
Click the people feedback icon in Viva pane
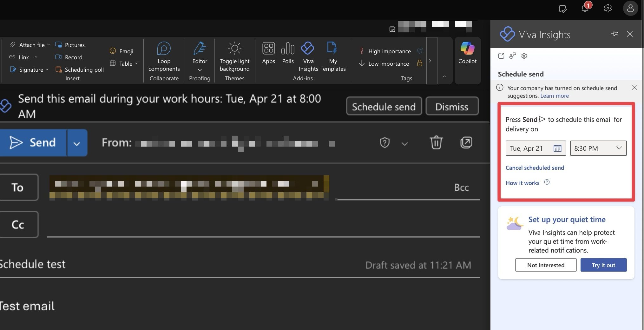513,56
